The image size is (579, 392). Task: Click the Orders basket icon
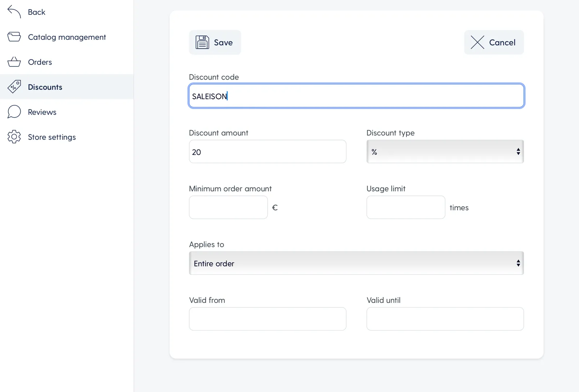(14, 62)
